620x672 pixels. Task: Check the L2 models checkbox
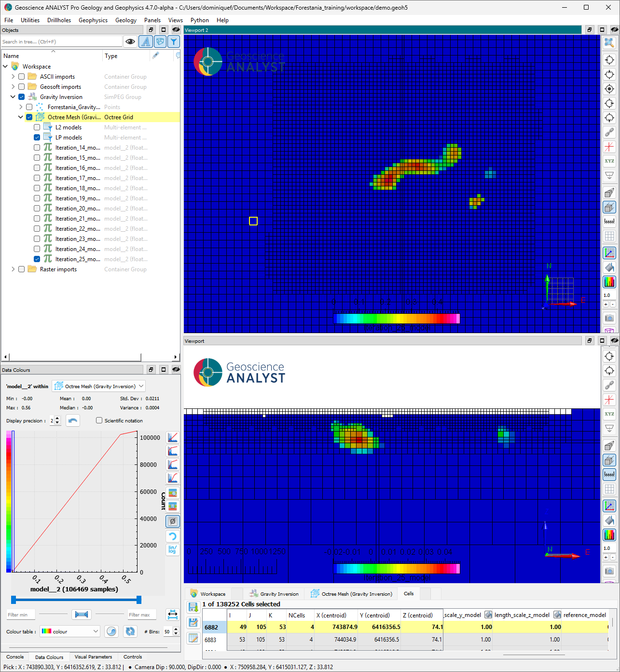[37, 127]
